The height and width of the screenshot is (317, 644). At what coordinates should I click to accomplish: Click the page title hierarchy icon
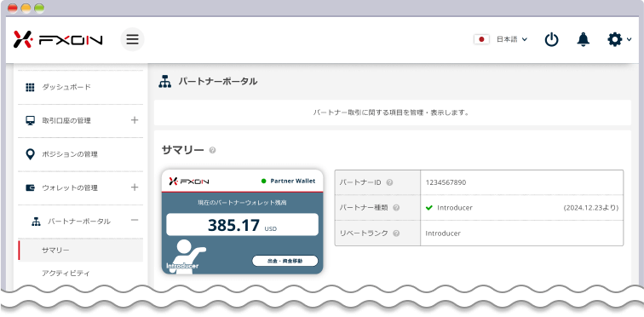164,81
